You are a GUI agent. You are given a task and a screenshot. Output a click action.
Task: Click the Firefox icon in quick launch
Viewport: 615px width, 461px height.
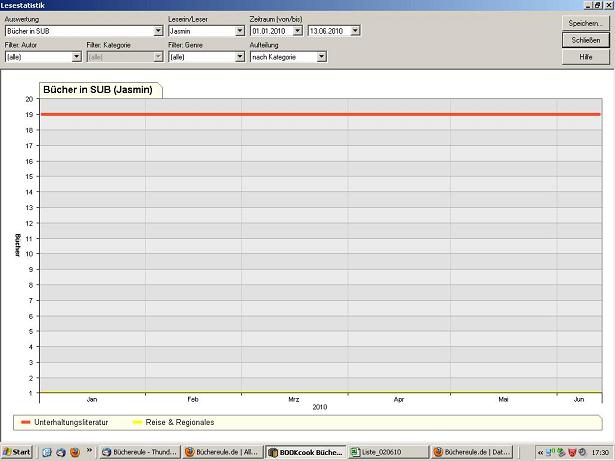(x=74, y=452)
